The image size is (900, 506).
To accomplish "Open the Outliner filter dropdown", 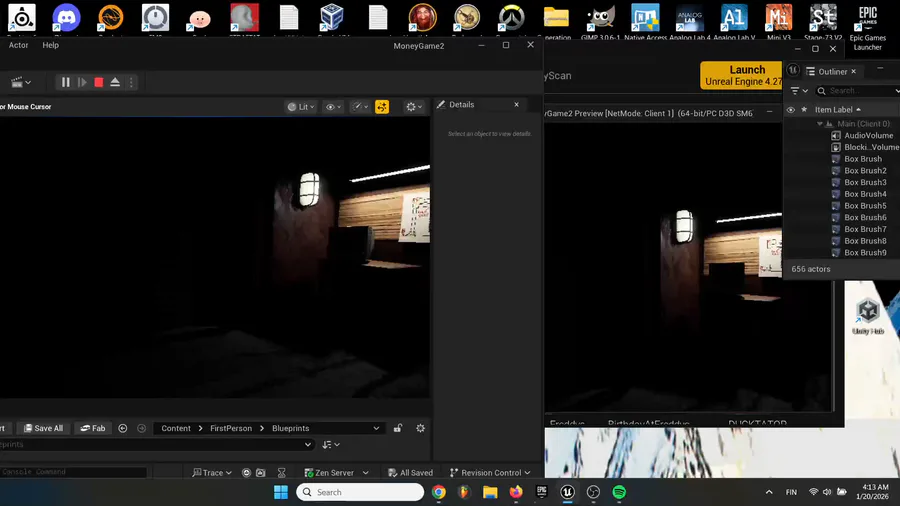I will coord(799,91).
